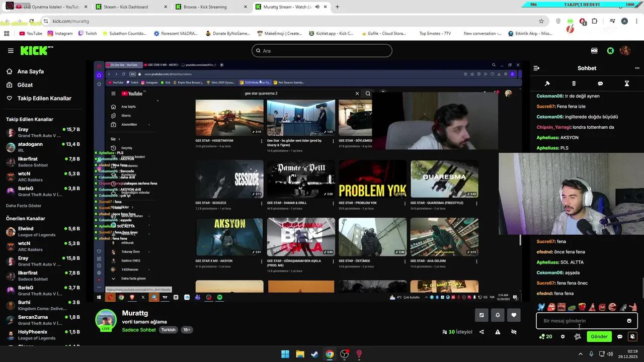The image size is (644, 362).
Task: Open Burhi Kingdom Come channel
Action: [x=43, y=305]
